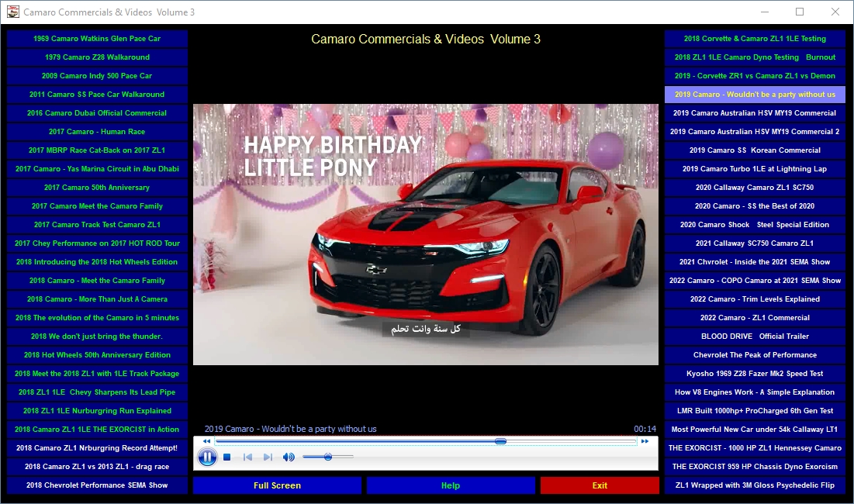
Task: Skip to next track icon
Action: pos(268,457)
